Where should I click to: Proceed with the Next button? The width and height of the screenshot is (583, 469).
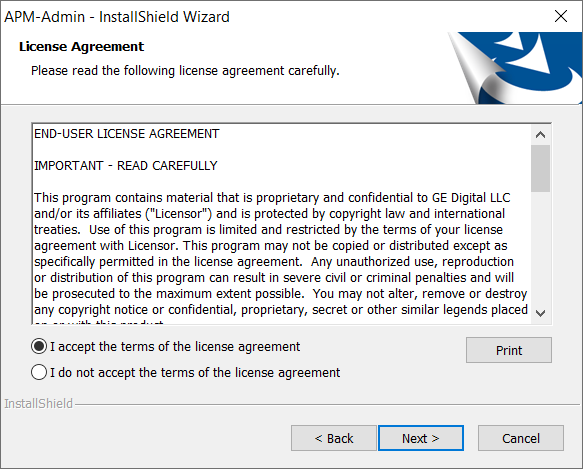pos(421,438)
